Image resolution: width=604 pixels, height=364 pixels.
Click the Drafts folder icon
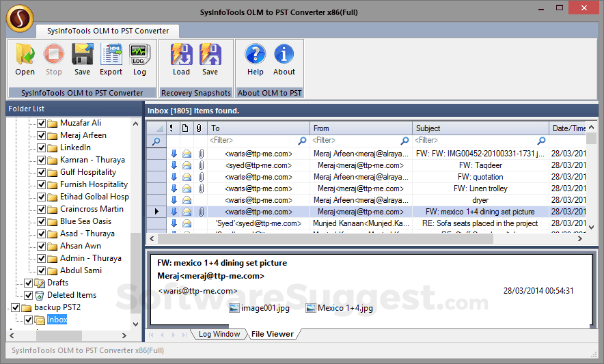pyautogui.click(x=40, y=283)
